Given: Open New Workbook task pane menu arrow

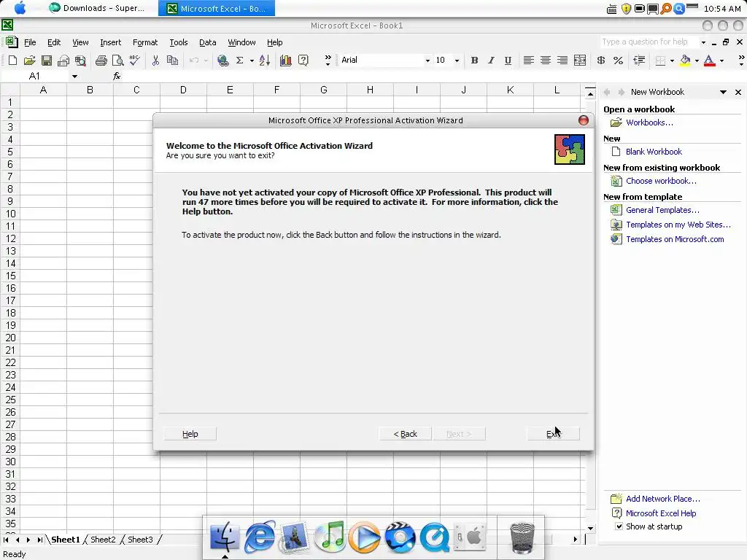Looking at the screenshot, I should tap(723, 92).
